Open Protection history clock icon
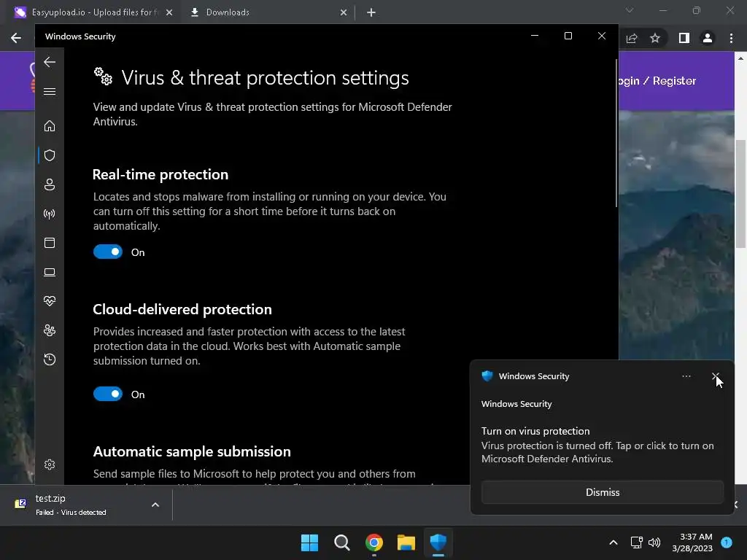 [50, 359]
